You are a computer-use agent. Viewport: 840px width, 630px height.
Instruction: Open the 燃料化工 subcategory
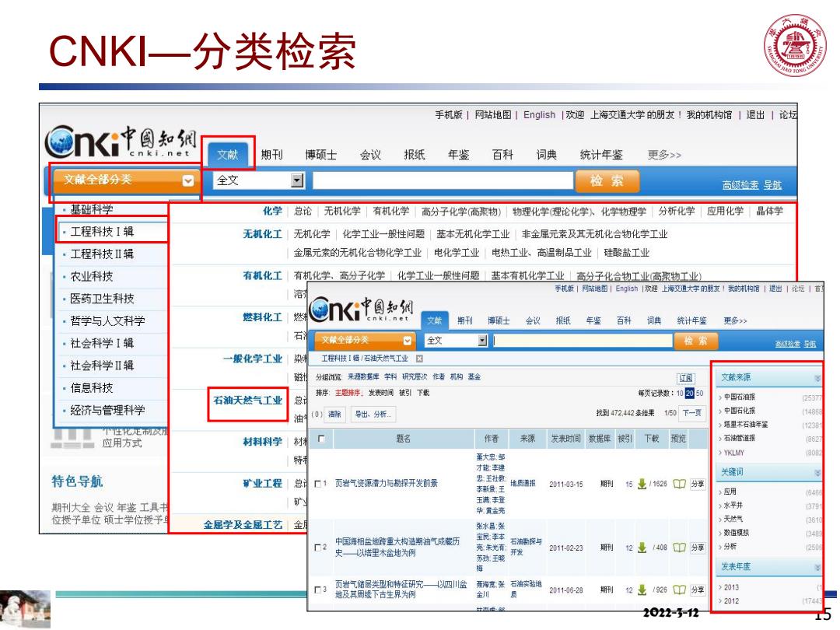(x=263, y=317)
